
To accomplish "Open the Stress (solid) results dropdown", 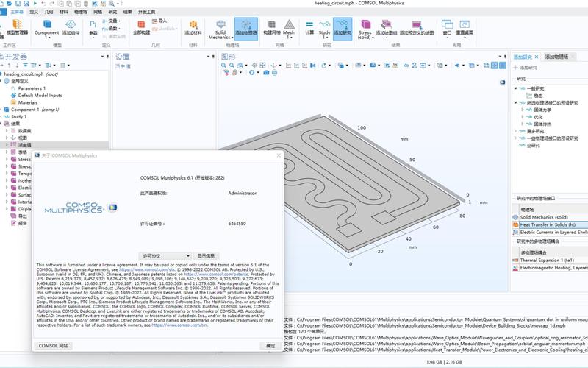I will pos(365,29).
